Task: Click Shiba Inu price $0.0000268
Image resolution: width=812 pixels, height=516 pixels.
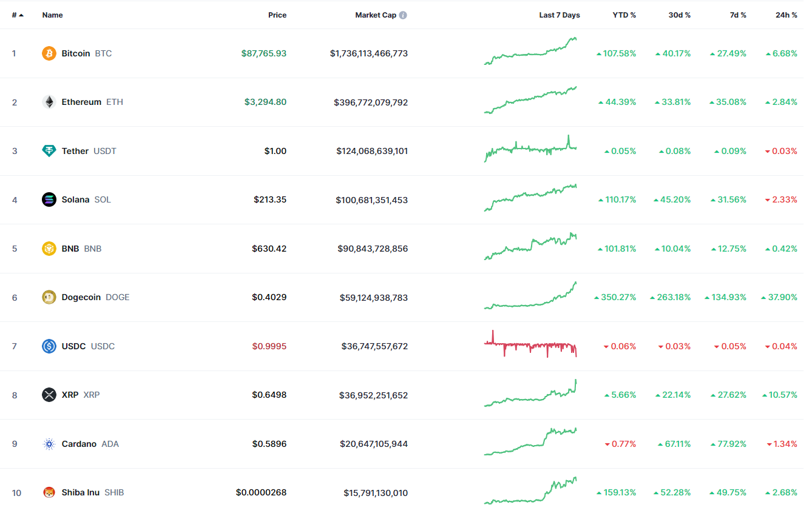Action: click(x=262, y=492)
